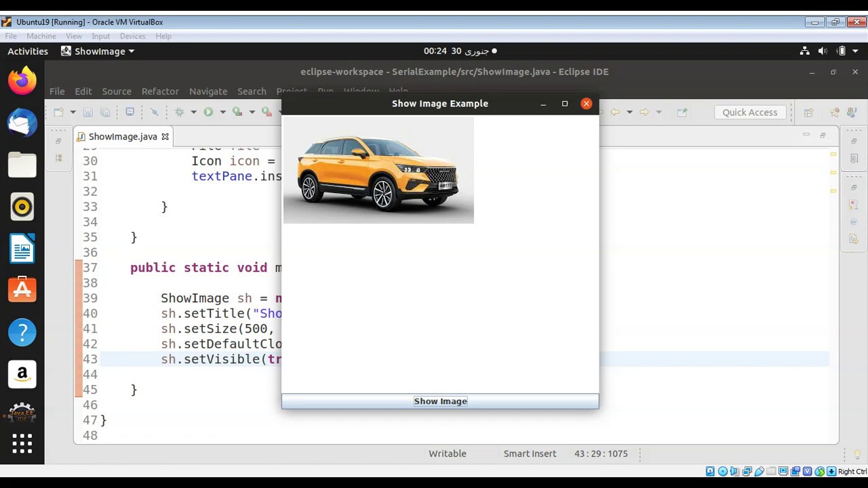Open the Back history dropdown arrow
The height and width of the screenshot is (488, 868).
(x=629, y=112)
